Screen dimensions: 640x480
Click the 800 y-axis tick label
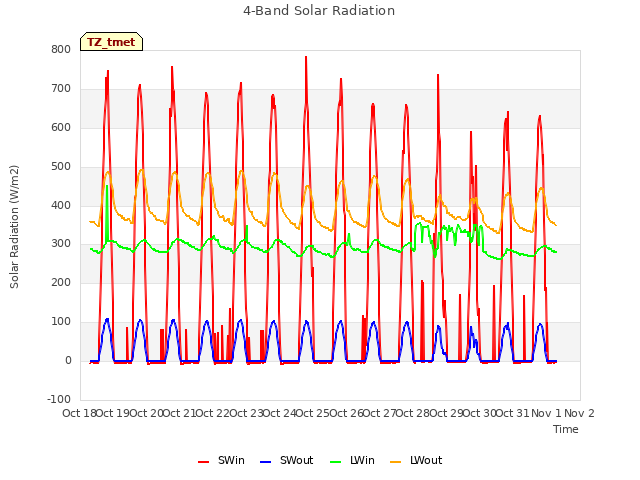(x=61, y=50)
